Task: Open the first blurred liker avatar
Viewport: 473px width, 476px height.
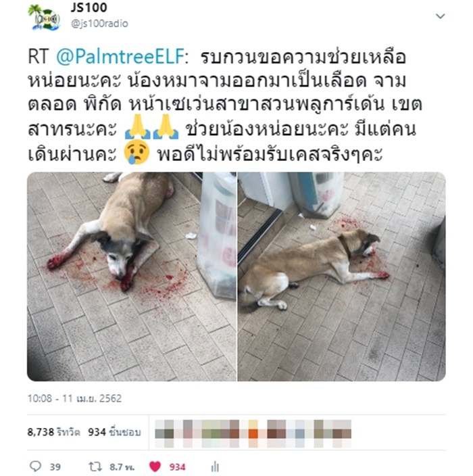Action: [164, 433]
